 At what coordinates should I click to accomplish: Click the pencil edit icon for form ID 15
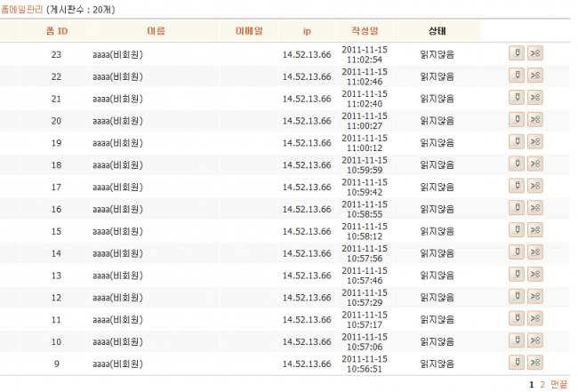click(517, 230)
